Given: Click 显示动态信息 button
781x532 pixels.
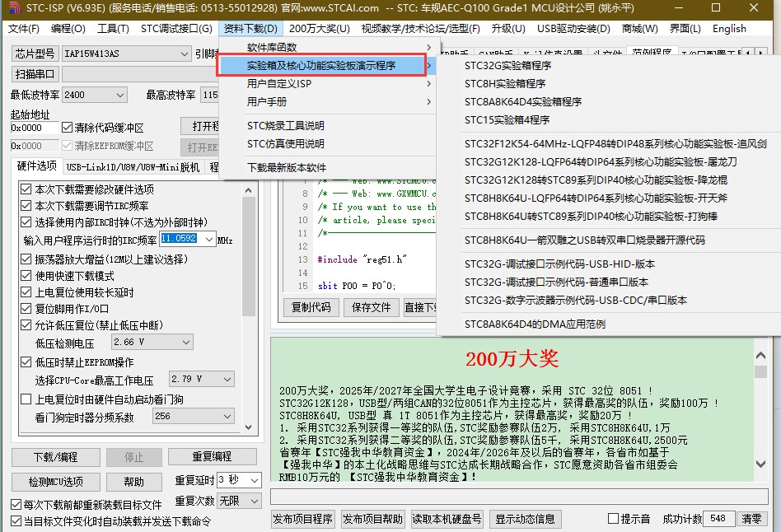Looking at the screenshot, I should [525, 519].
